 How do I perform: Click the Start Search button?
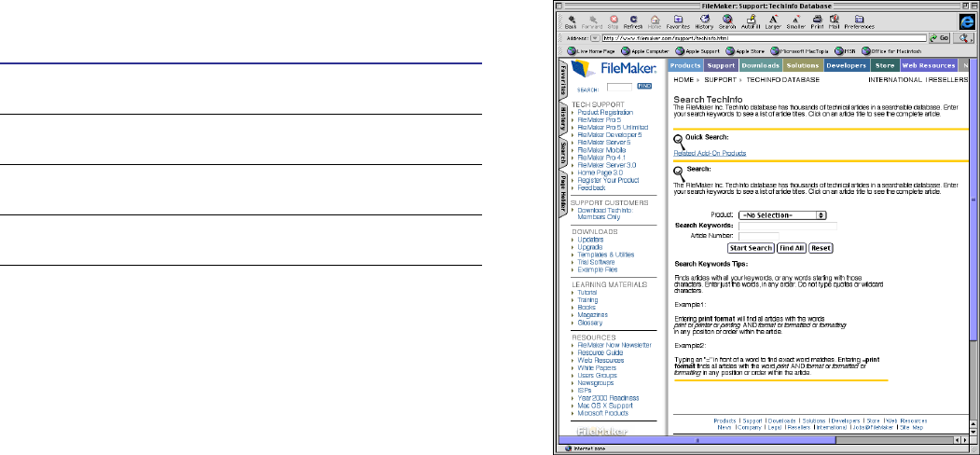pos(752,248)
